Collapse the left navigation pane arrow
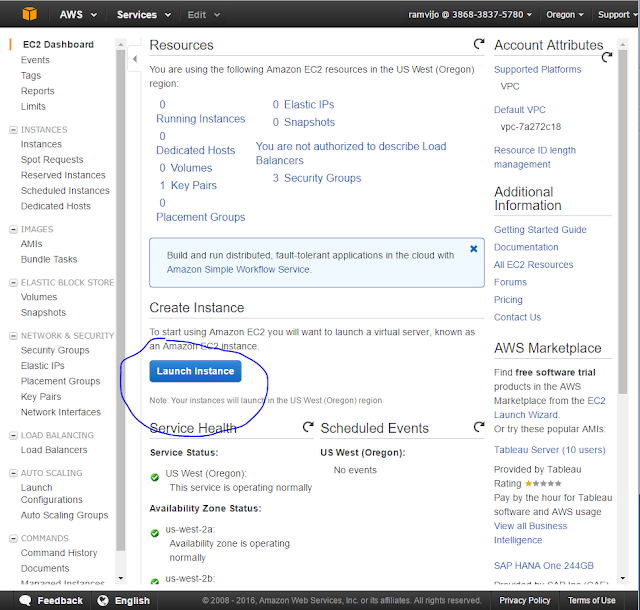Image resolution: width=640 pixels, height=610 pixels. [135, 59]
